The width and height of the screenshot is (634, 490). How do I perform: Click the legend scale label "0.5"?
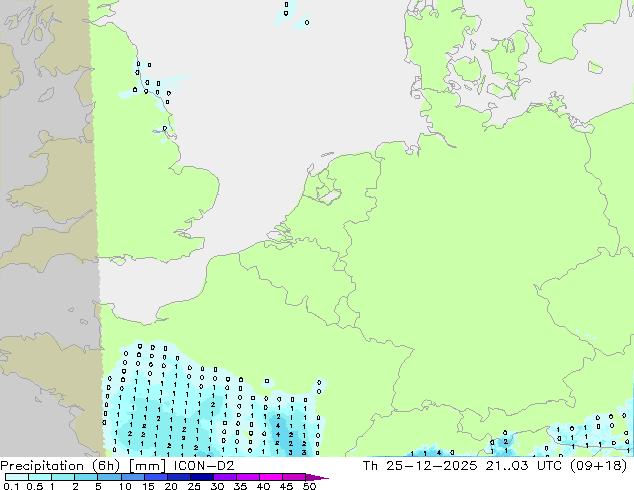tap(34, 486)
